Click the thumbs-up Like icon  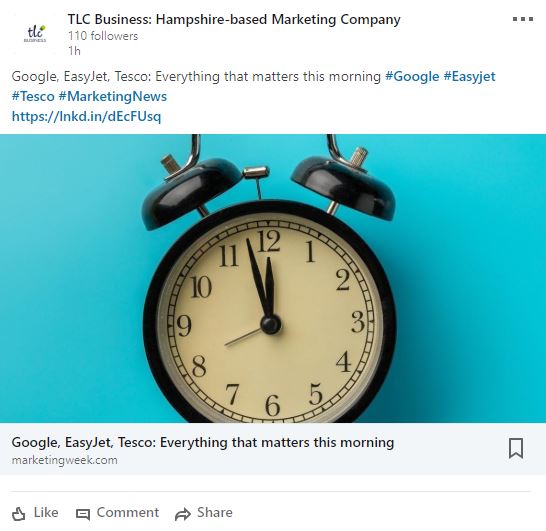[18, 514]
